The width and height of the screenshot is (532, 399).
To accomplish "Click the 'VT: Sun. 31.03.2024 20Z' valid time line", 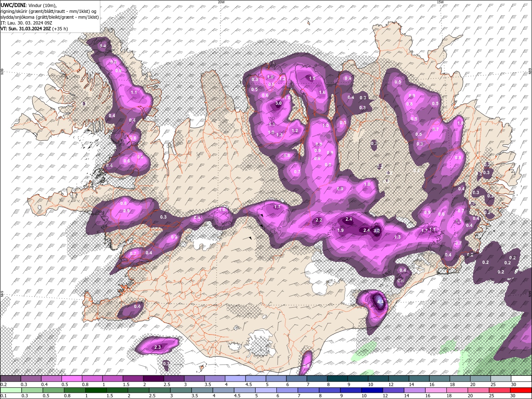I will coord(26,29).
